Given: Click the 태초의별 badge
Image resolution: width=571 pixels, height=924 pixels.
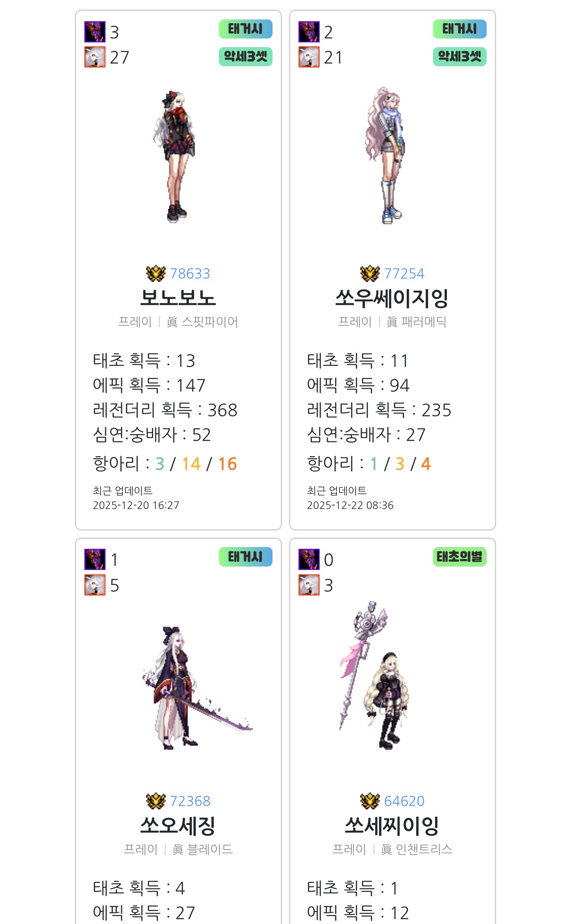Looking at the screenshot, I should (x=460, y=557).
